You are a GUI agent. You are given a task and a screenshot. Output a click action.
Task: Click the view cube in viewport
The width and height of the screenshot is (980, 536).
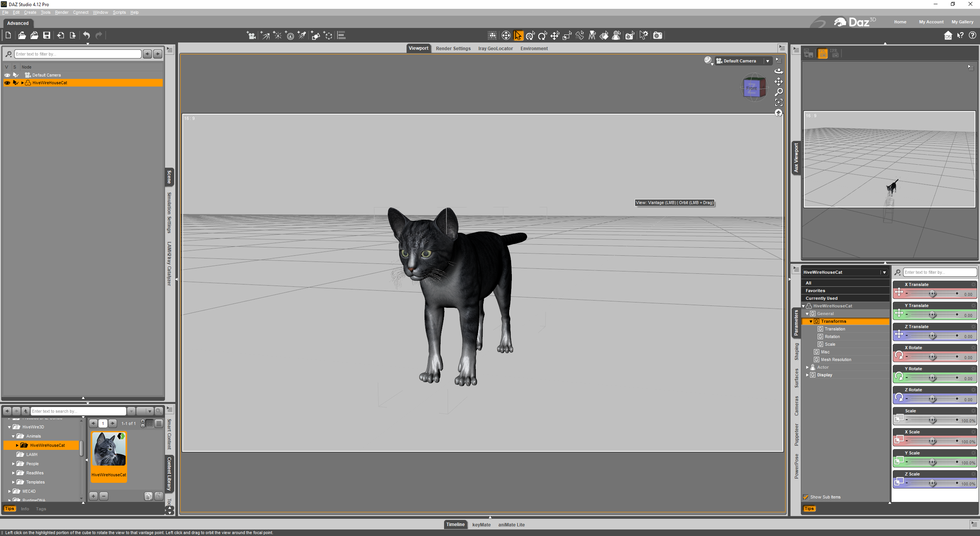753,88
